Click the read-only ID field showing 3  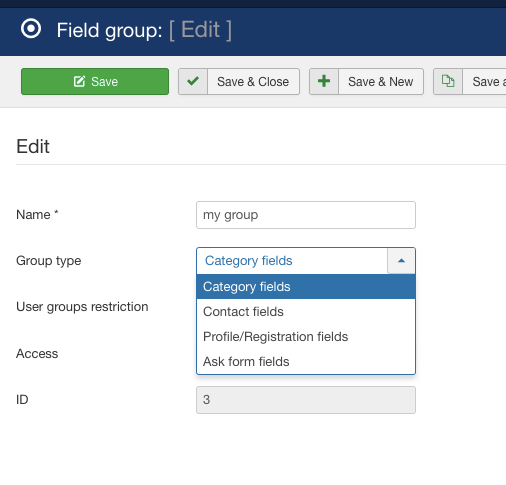click(x=306, y=400)
